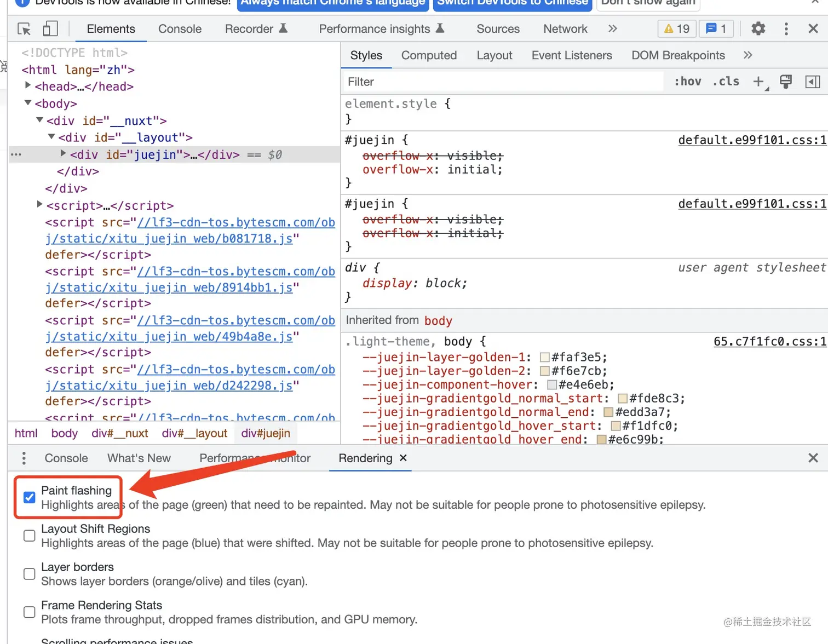Open DevTools settings gear
The height and width of the screenshot is (644, 828).
758,28
